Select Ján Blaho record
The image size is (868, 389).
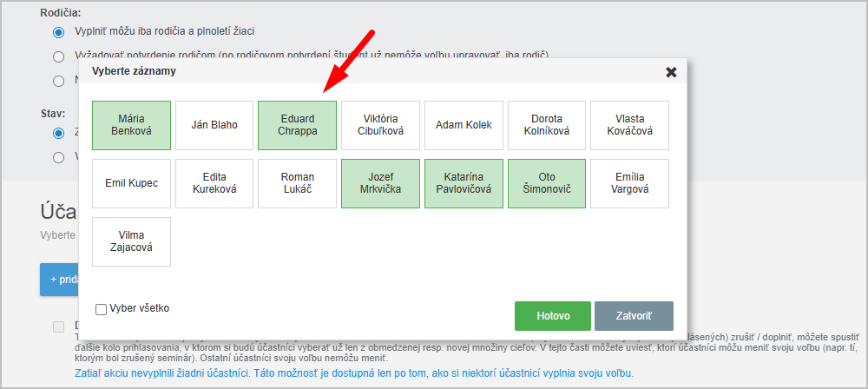(x=214, y=125)
